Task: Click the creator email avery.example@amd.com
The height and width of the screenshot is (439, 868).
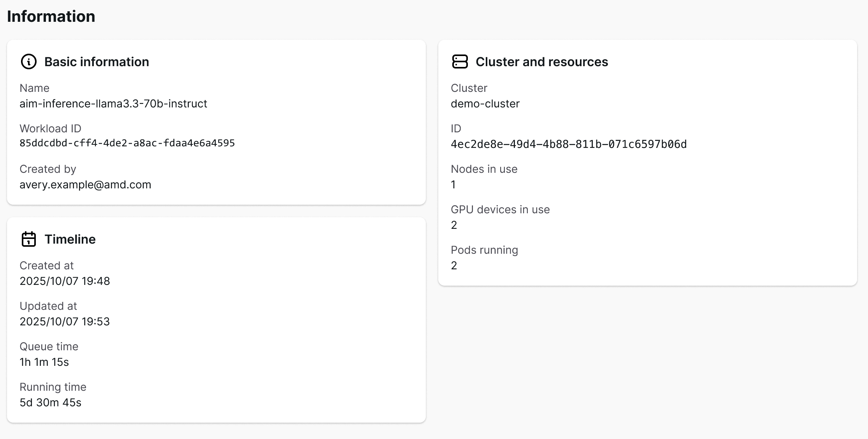Action: pyautogui.click(x=85, y=184)
